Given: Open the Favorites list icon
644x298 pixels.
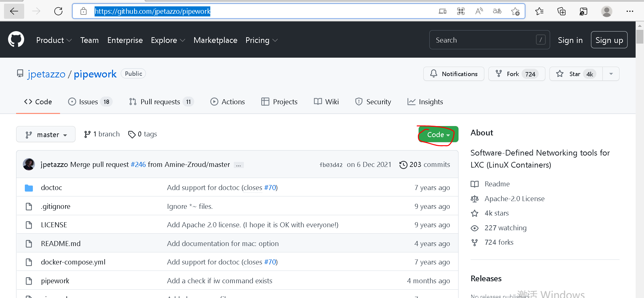Looking at the screenshot, I should coord(539,11).
